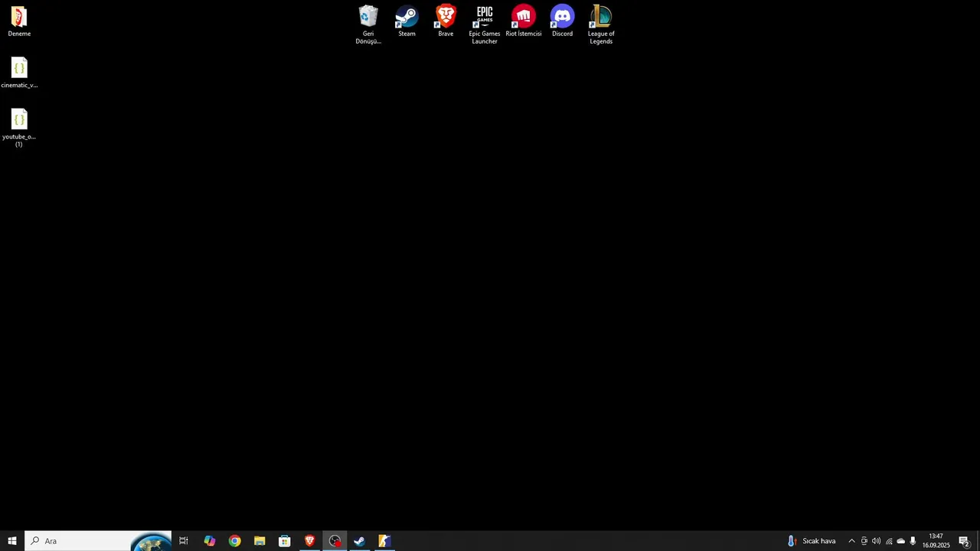Viewport: 980px width, 551px height.
Task: Select the Riot İstemcisi shortcut
Action: tap(524, 21)
